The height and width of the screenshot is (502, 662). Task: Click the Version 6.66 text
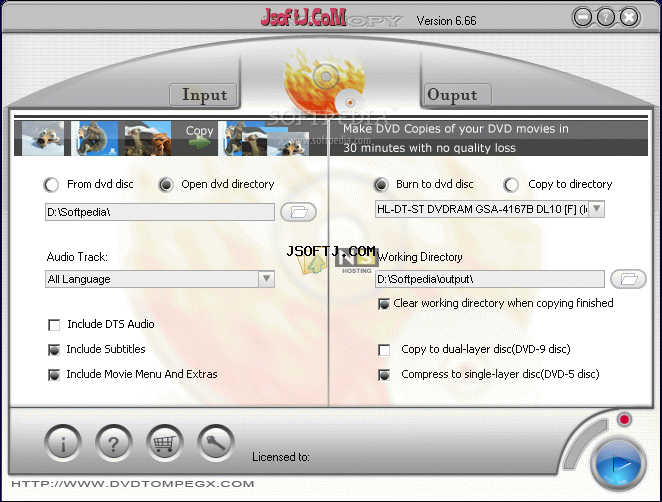[446, 21]
